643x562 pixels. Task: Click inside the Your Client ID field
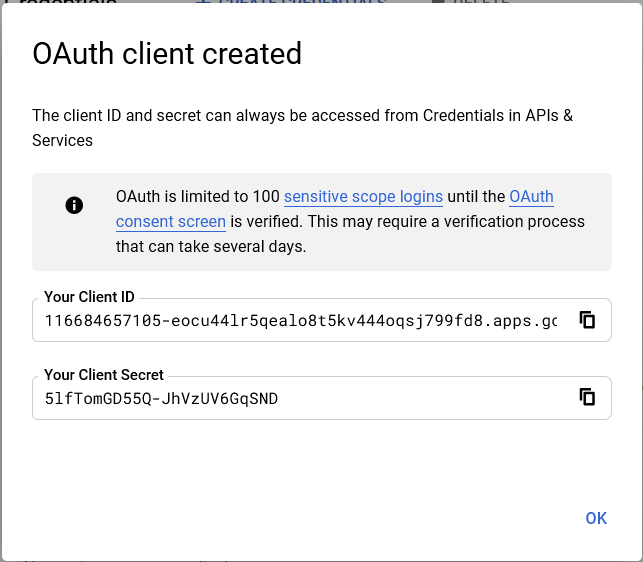tap(300, 321)
